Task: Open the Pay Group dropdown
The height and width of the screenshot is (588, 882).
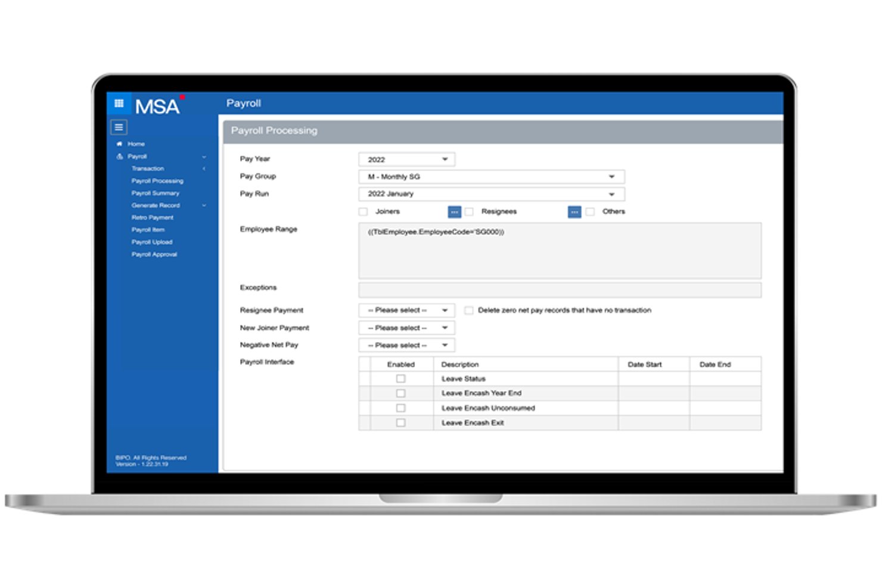Action: click(492, 177)
